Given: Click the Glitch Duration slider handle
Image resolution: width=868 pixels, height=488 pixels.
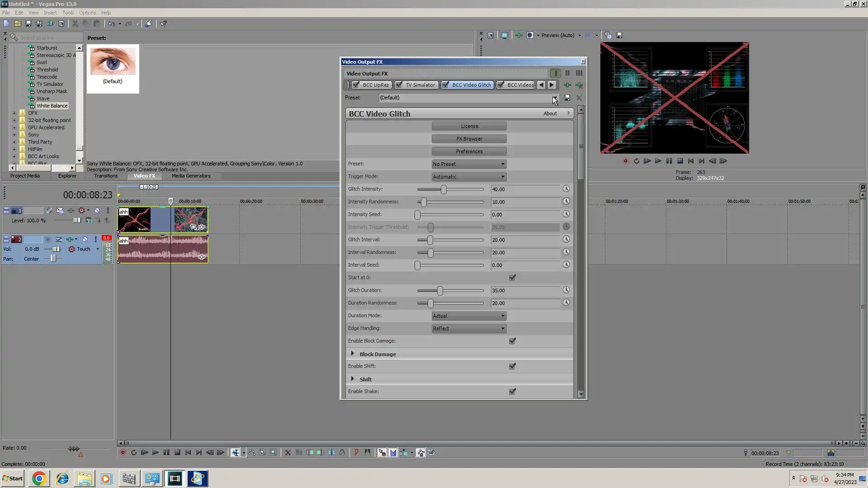Looking at the screenshot, I should [440, 291].
